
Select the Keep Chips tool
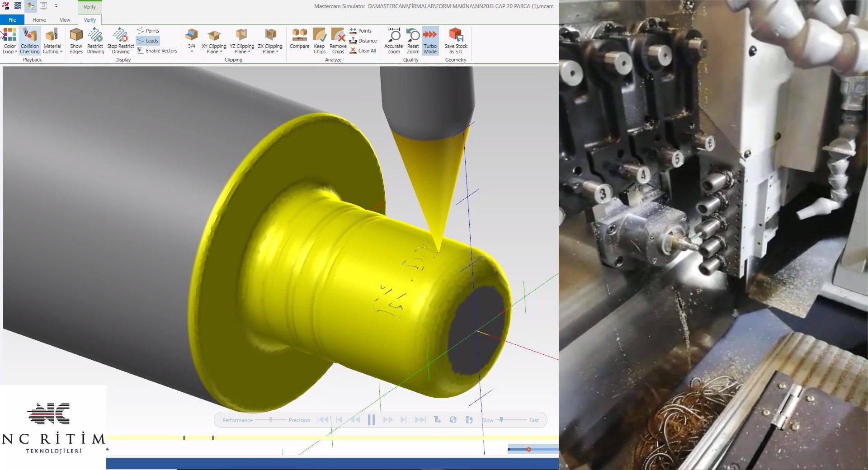pyautogui.click(x=320, y=41)
